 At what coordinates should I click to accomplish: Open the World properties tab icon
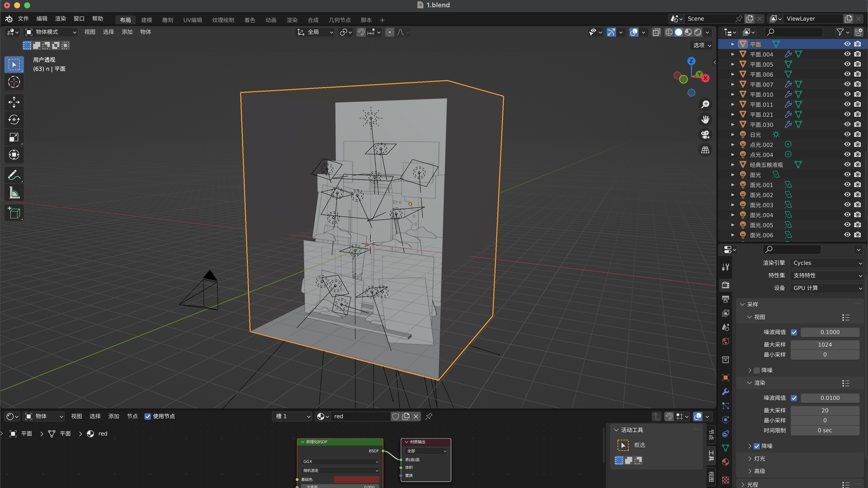(726, 342)
